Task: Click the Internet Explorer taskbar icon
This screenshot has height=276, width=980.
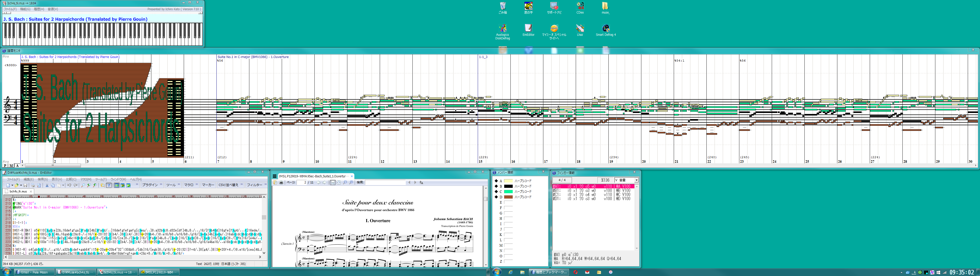Action: (510, 272)
